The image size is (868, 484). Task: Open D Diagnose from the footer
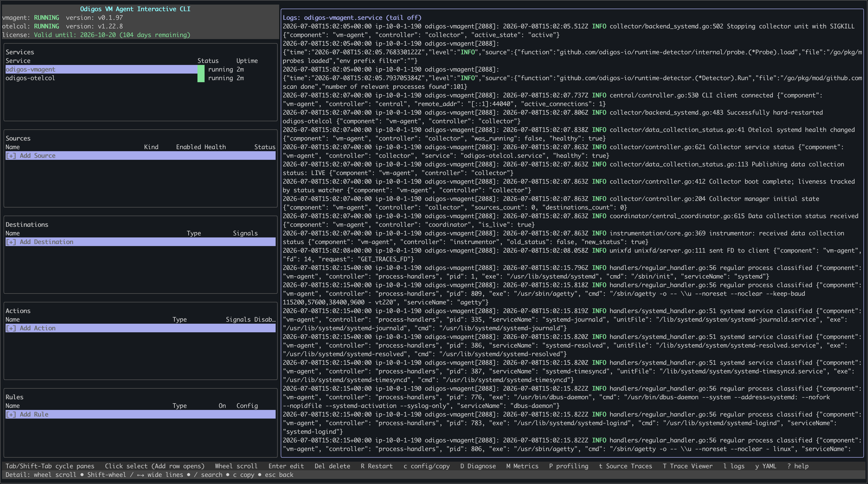point(478,466)
